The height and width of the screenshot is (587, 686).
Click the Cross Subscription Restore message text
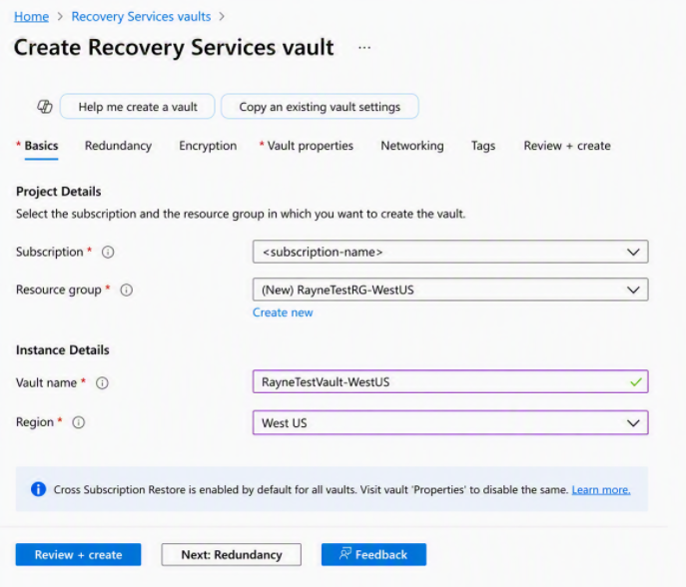pos(311,489)
